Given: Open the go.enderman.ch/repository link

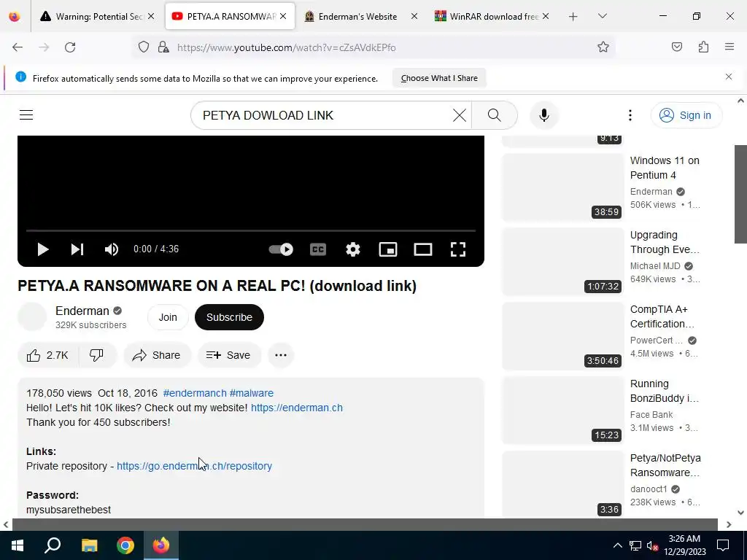Looking at the screenshot, I should coord(194,466).
